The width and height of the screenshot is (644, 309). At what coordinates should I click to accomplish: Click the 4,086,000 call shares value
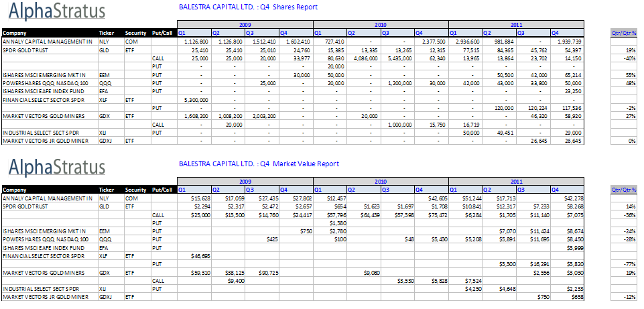point(364,58)
